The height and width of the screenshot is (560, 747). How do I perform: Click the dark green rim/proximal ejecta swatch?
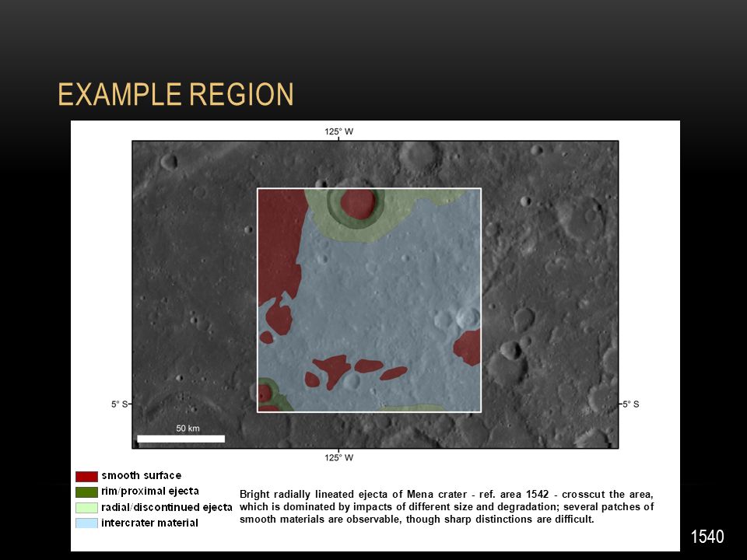tap(86, 492)
